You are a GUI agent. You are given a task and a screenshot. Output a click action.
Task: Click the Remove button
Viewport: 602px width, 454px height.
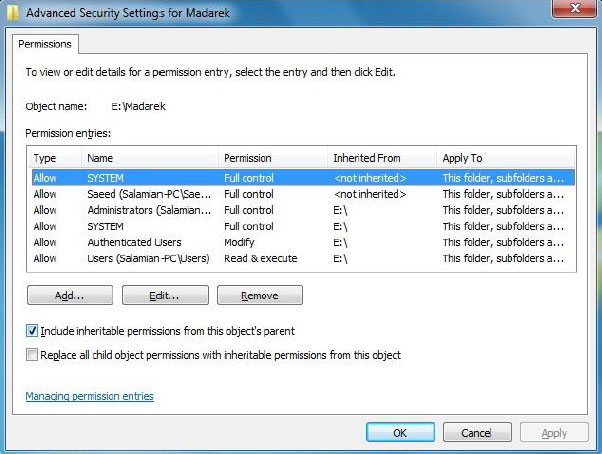click(259, 296)
